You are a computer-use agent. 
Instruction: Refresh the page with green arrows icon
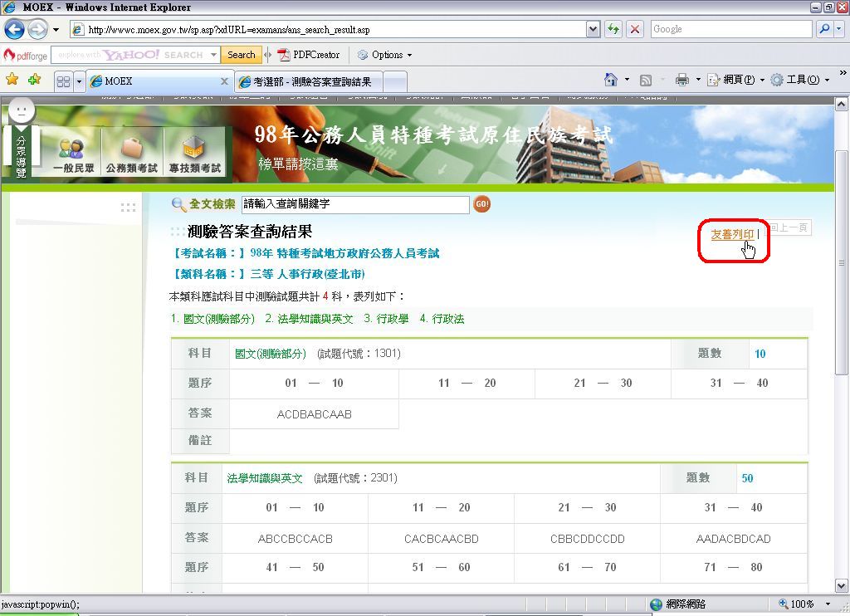point(613,29)
